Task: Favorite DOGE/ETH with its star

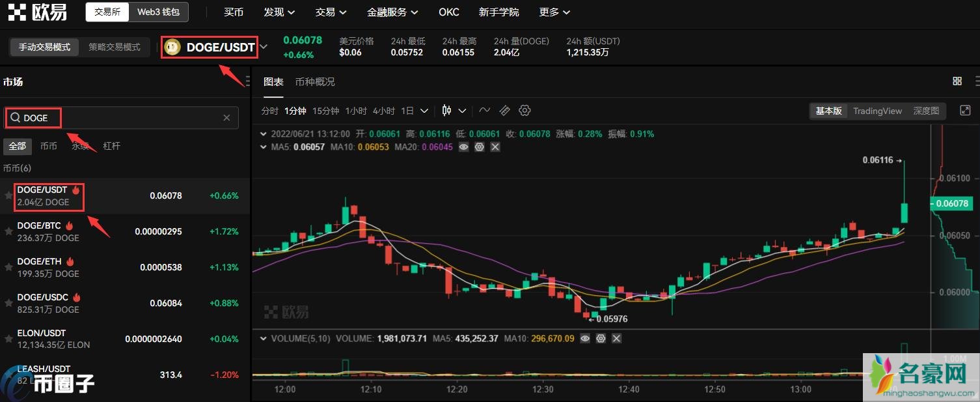Action: [x=8, y=267]
